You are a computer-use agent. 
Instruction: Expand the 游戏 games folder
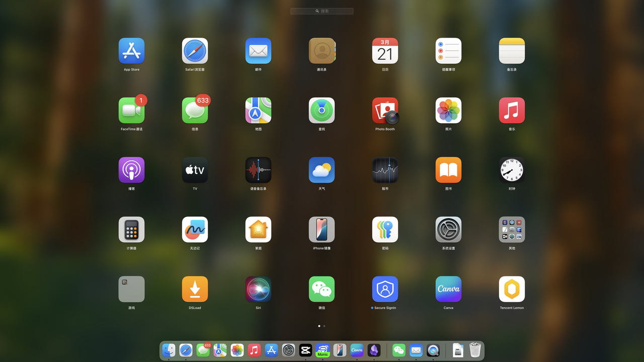click(131, 289)
